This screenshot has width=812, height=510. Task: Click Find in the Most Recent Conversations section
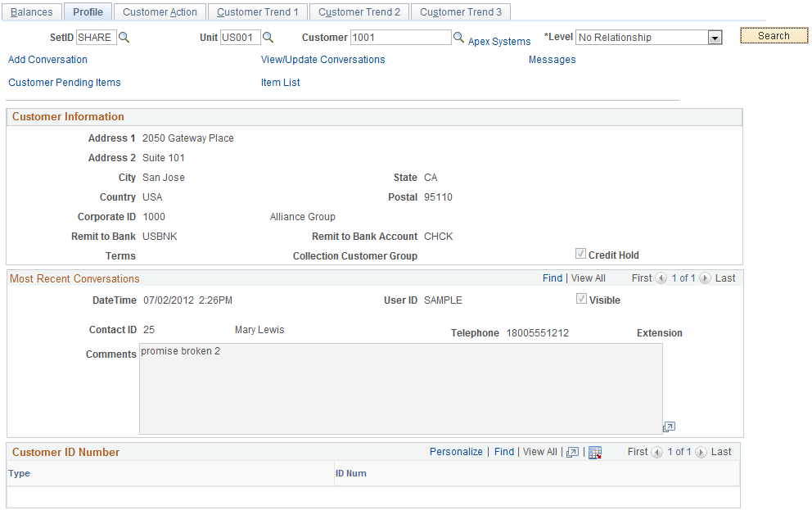[553, 278]
